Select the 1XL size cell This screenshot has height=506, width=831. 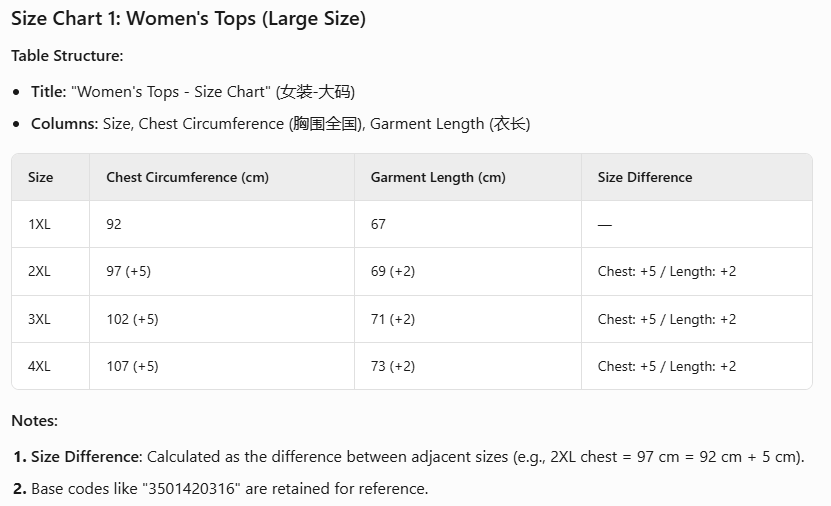[x=39, y=224]
